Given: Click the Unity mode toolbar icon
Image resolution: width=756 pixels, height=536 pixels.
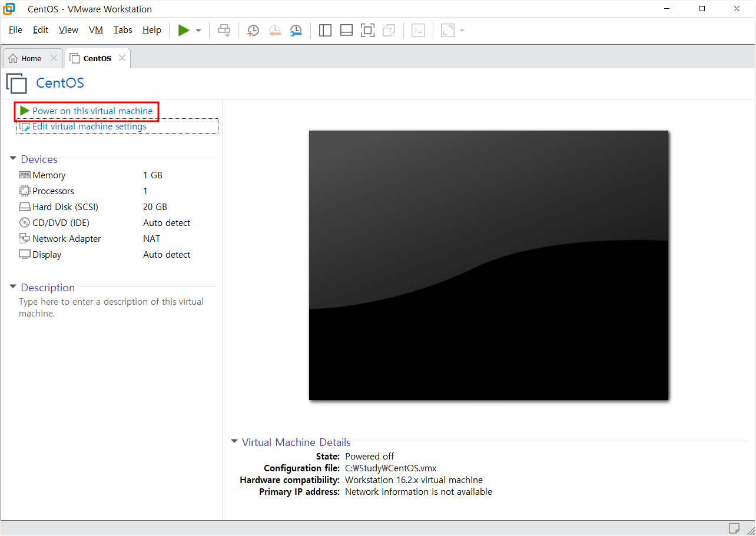Looking at the screenshot, I should click(x=389, y=30).
